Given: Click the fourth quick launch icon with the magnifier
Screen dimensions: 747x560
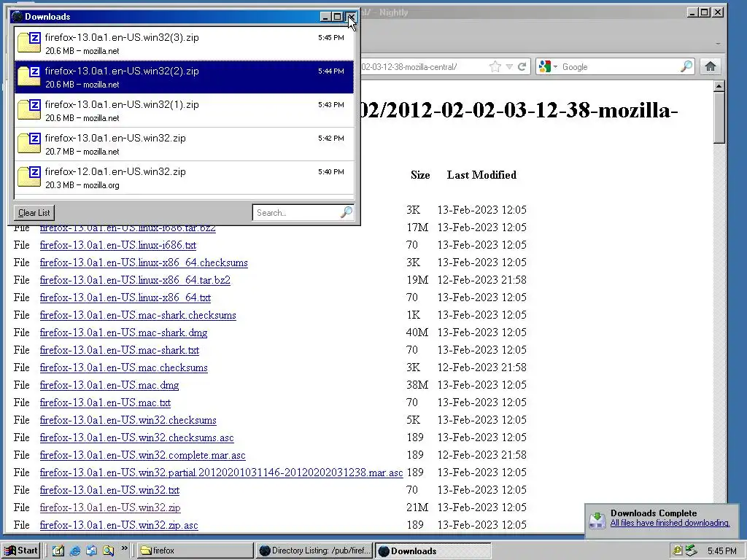Looking at the screenshot, I should click(x=108, y=551).
